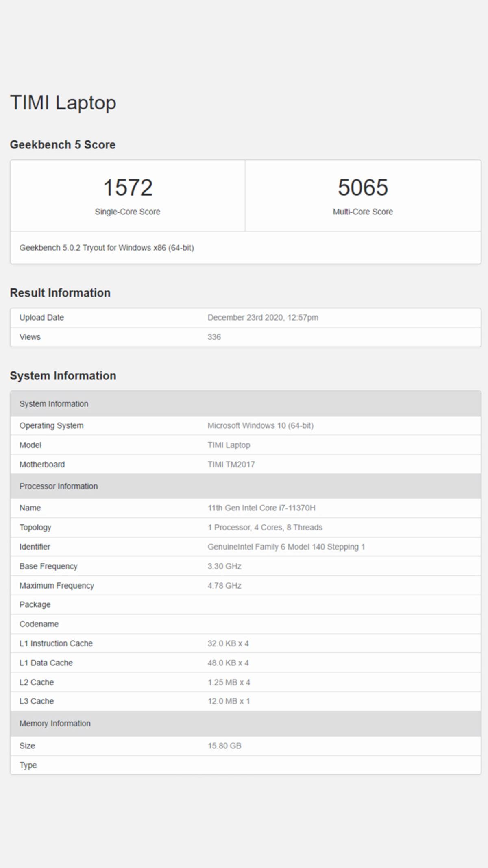Click the Base Frequency label
Screen dimensions: 488x868
click(x=48, y=567)
